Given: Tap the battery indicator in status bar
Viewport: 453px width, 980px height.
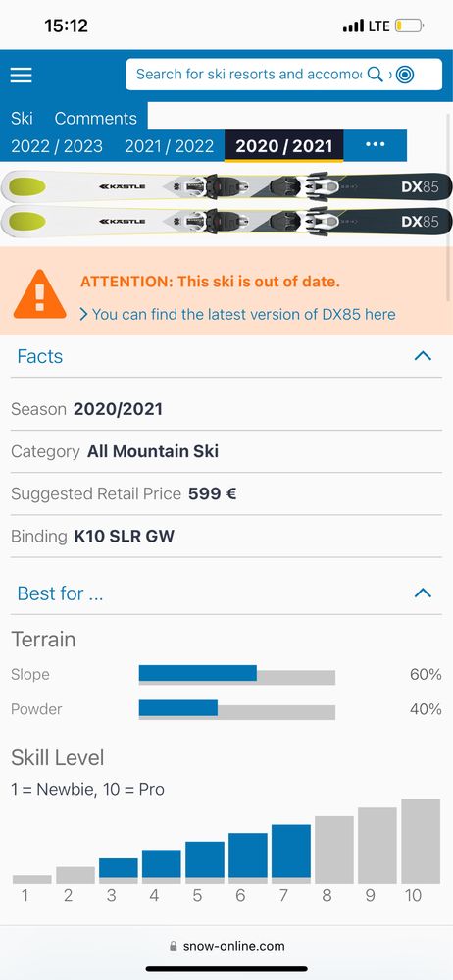Looking at the screenshot, I should 409,26.
